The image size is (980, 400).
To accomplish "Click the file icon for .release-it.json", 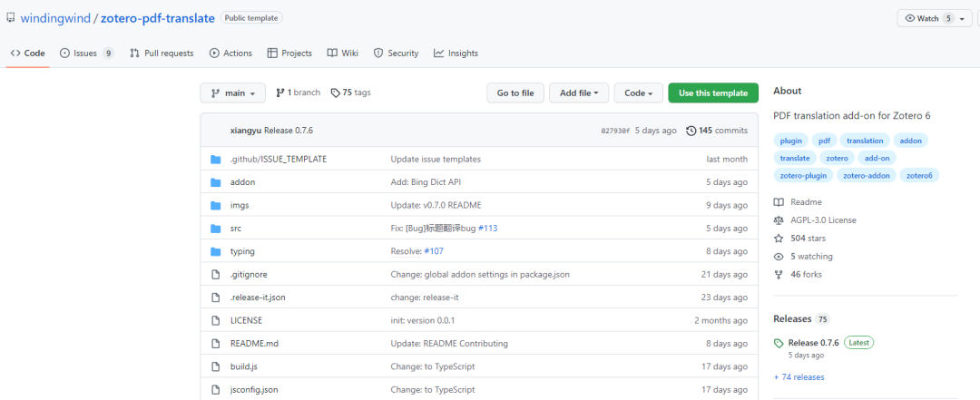I will coord(216,298).
